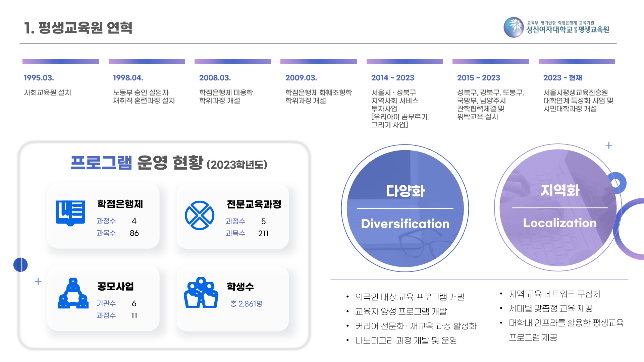Click the 전문교육과정 card title
644x362 pixels.
(x=254, y=204)
